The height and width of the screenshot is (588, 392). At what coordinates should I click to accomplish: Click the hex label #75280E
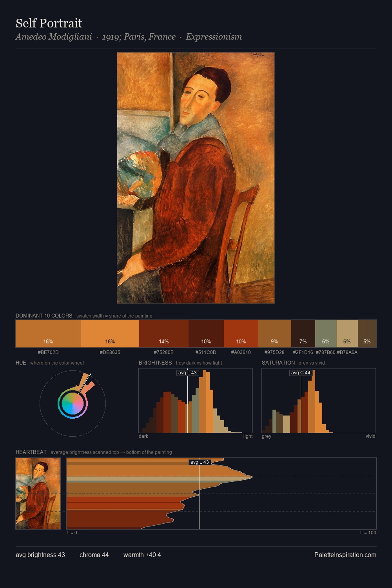coord(164,352)
